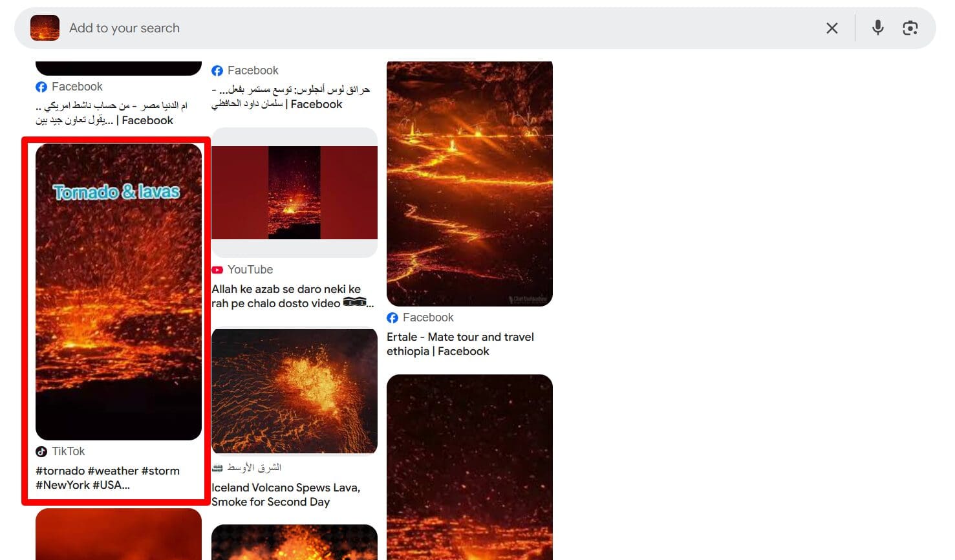Click the microphone voice search icon

tap(877, 28)
